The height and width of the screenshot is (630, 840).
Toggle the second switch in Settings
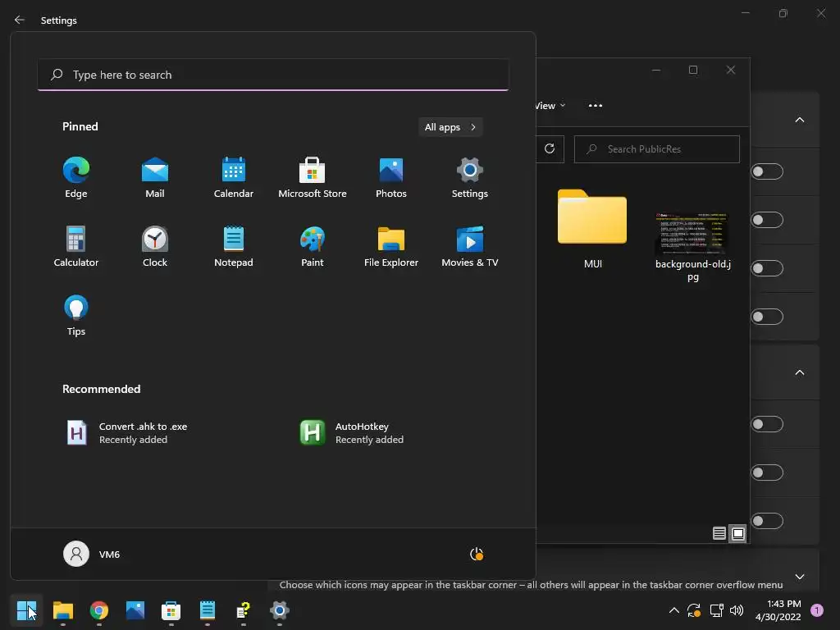click(x=767, y=220)
